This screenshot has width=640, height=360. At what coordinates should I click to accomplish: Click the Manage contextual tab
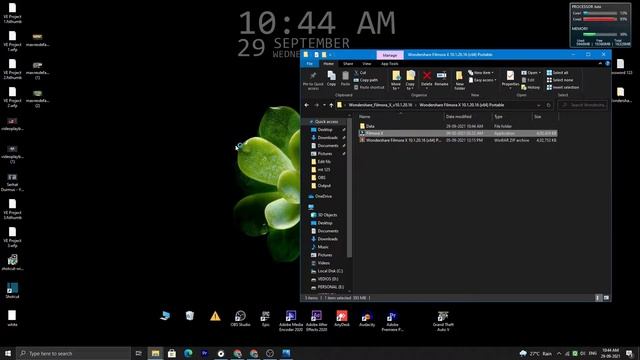pos(390,55)
